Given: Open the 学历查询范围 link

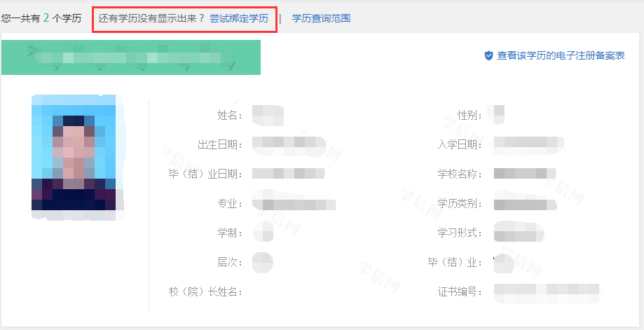Looking at the screenshot, I should tap(321, 18).
